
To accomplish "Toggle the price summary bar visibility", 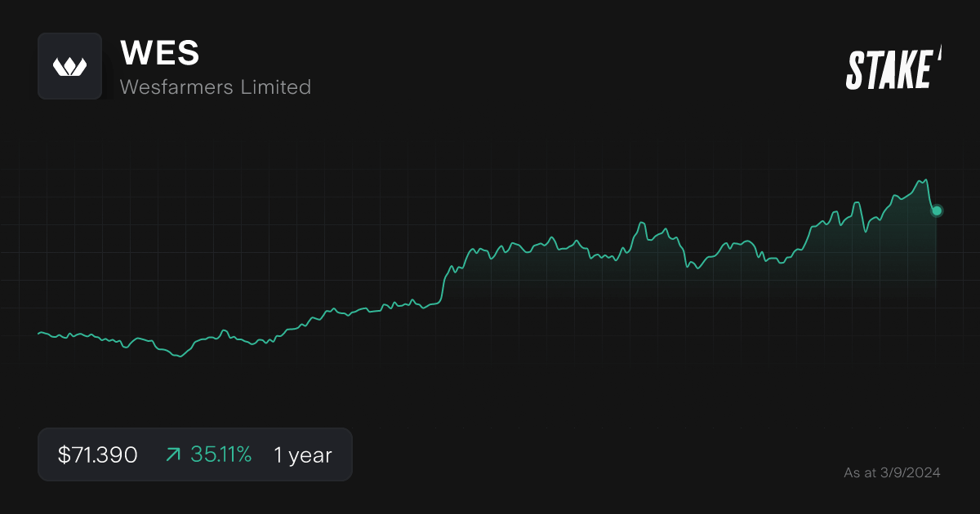I will (x=195, y=454).
